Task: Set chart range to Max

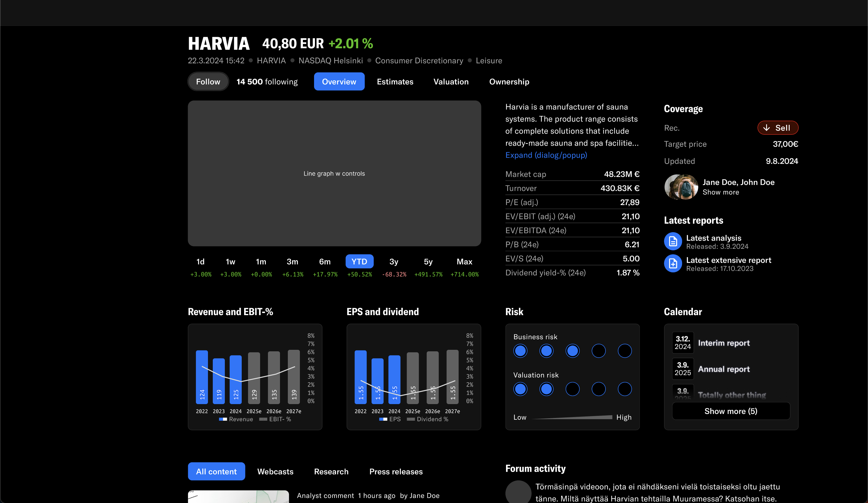Action: coord(464,262)
